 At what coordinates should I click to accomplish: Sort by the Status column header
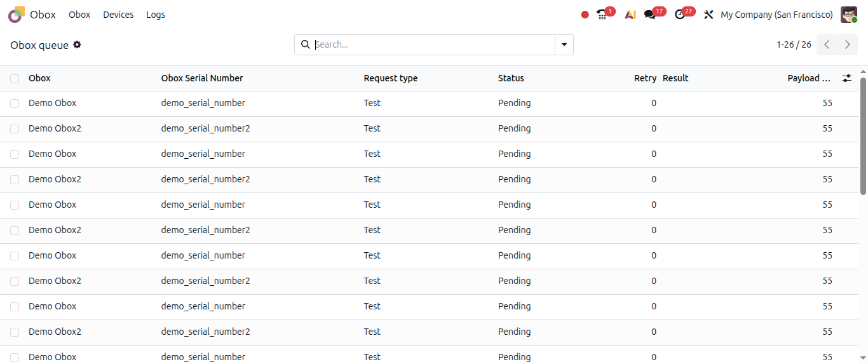(x=511, y=78)
